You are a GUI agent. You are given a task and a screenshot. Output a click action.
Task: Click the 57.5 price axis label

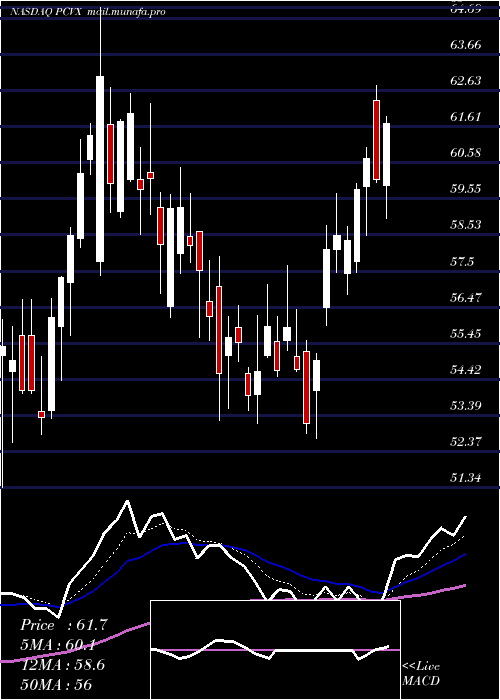[462, 262]
